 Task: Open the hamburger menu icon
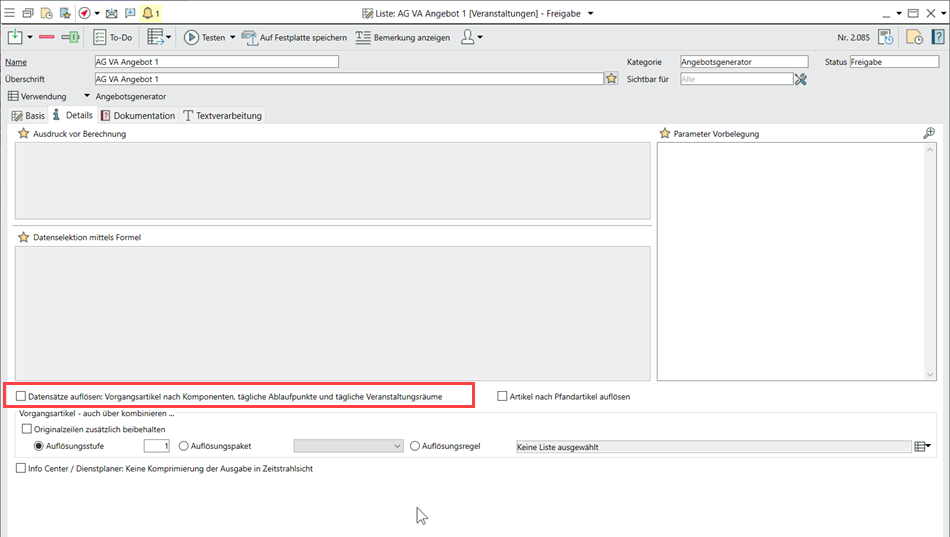coord(9,13)
